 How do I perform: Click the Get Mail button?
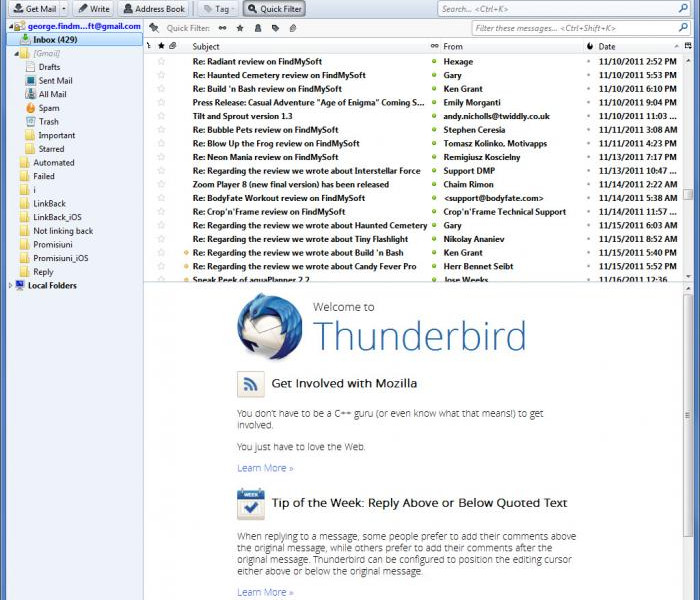tap(35, 8)
